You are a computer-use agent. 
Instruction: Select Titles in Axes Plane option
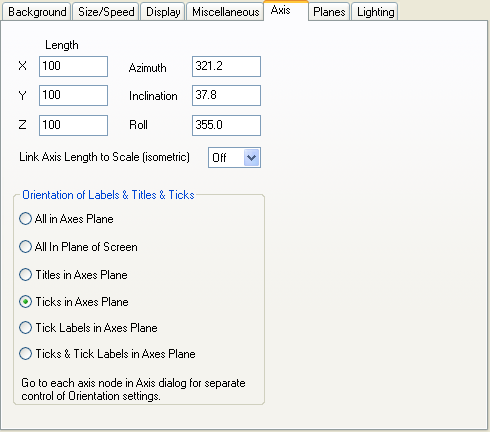pos(73,275)
